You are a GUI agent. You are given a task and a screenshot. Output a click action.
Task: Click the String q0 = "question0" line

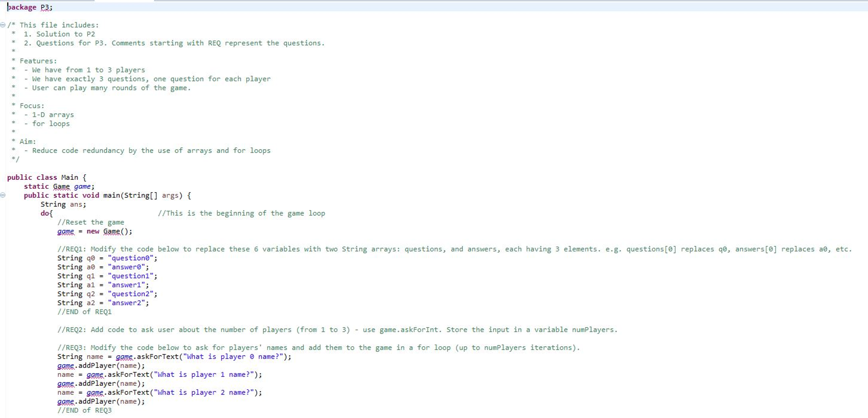pos(107,258)
